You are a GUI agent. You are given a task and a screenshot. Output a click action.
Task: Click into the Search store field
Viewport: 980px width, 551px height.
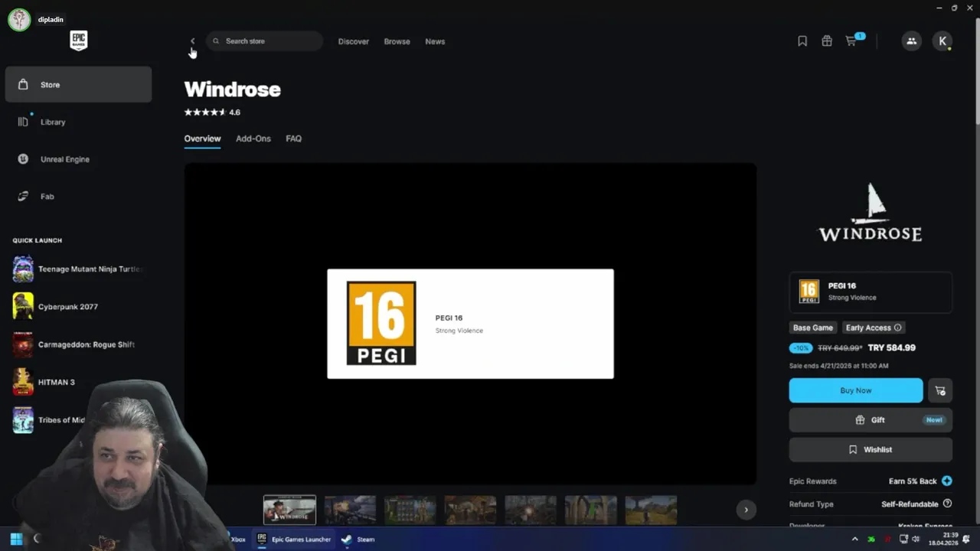[x=264, y=41]
